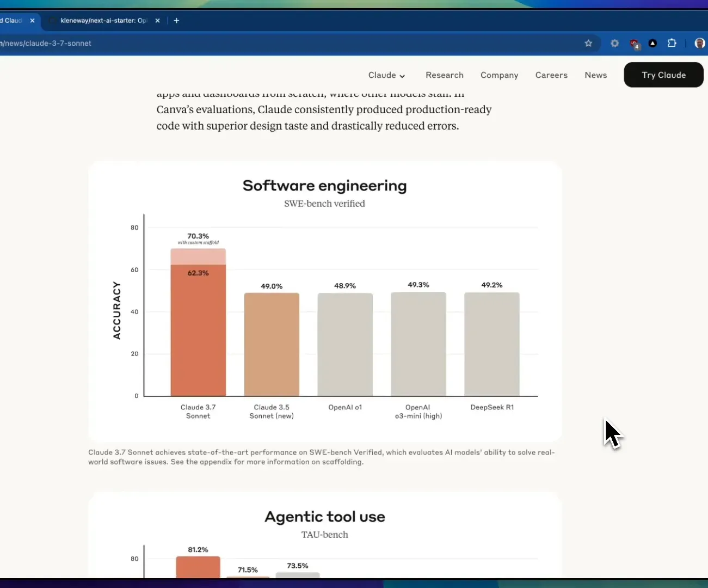Click the 'Software engineering' chart title
Image resolution: width=708 pixels, height=588 pixels.
(x=325, y=186)
